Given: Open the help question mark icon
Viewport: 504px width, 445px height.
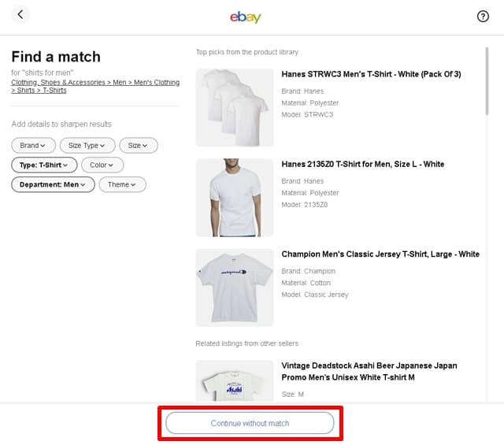Looking at the screenshot, I should pyautogui.click(x=483, y=17).
